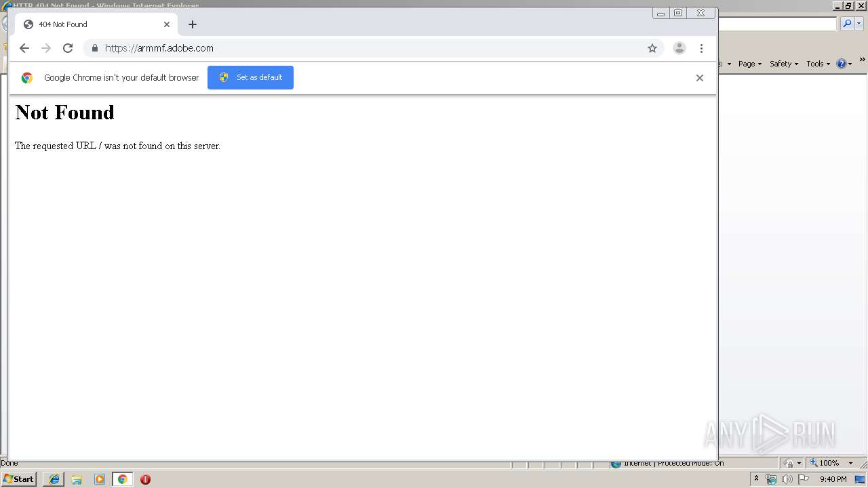Expand IE search provider dropdown arrow
Image resolution: width=868 pixels, height=488 pixels.
(859, 24)
